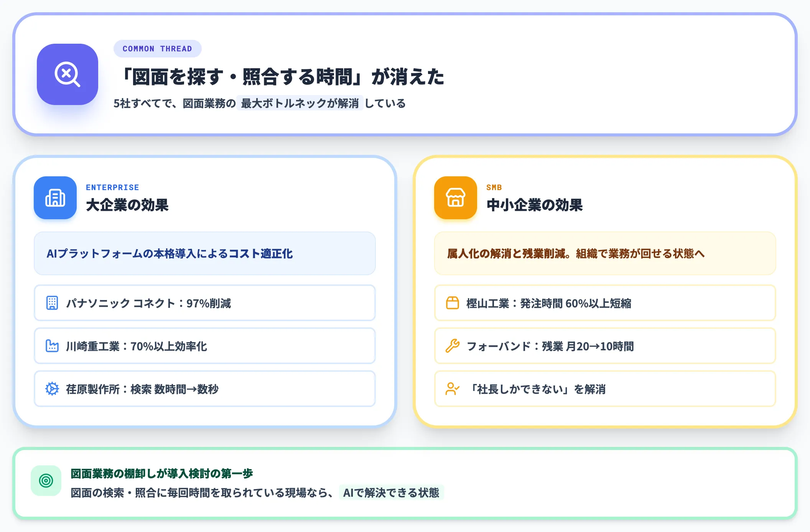Click the 中小企業の効果 heading
Viewport: 810px width, 532px height.
click(535, 205)
